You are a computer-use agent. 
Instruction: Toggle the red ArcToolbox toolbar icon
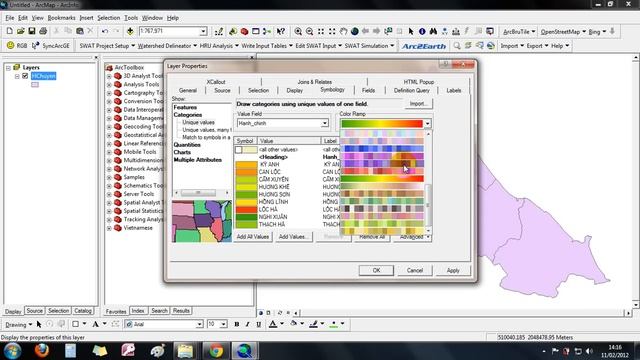coord(244,31)
